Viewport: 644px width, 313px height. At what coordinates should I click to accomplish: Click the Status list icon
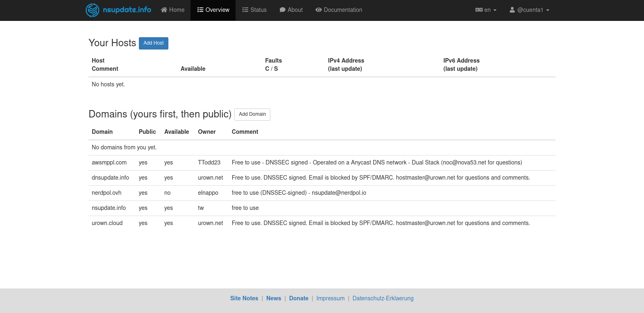coord(245,10)
